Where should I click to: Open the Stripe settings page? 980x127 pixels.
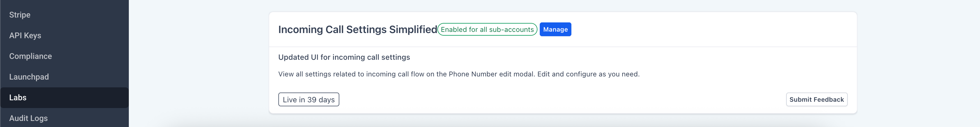click(20, 15)
